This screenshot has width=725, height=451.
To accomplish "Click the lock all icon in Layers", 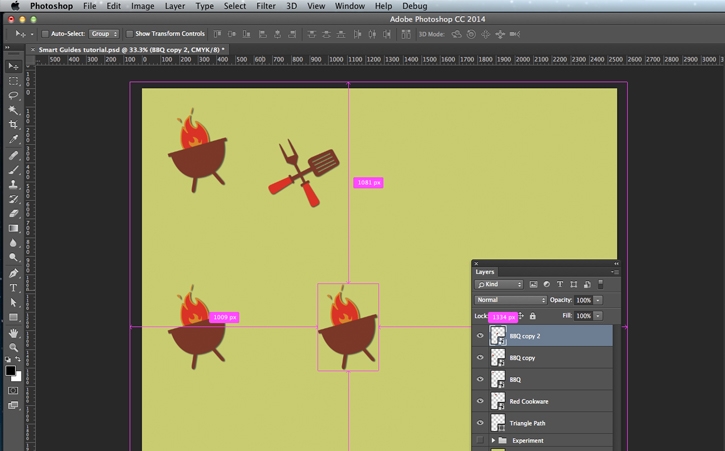I will pyautogui.click(x=532, y=316).
